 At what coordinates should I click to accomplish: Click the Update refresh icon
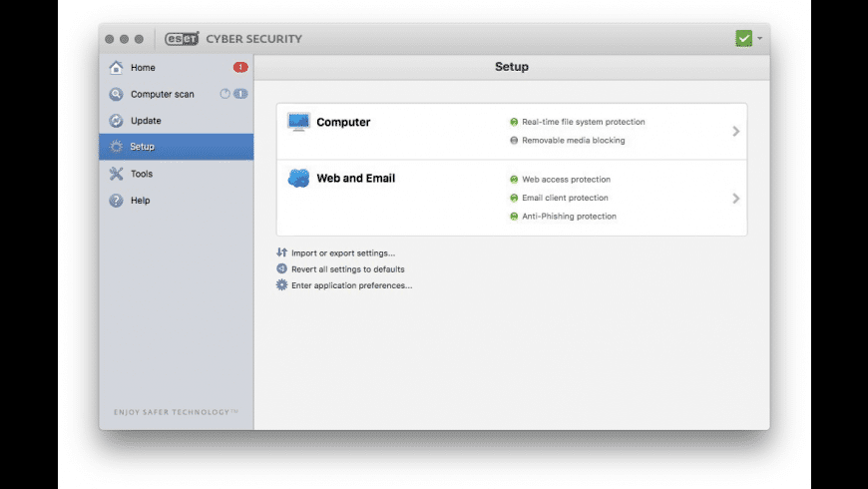tap(116, 120)
